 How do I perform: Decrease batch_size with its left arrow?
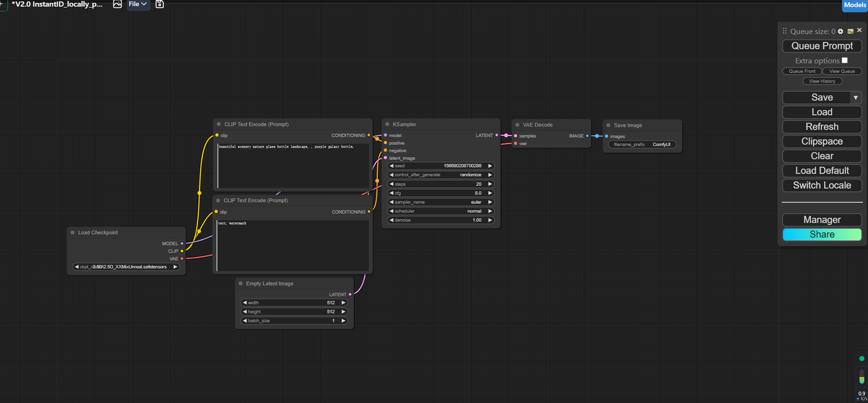[x=245, y=321]
